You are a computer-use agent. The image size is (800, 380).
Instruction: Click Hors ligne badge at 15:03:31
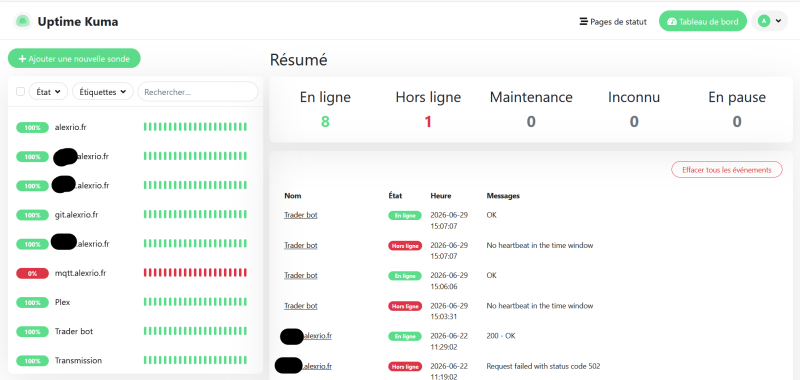405,306
